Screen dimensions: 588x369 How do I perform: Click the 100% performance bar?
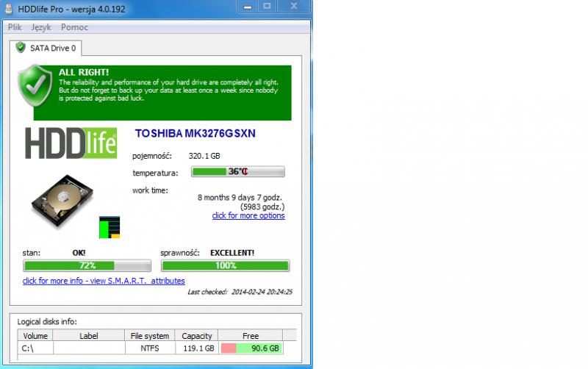[225, 265]
